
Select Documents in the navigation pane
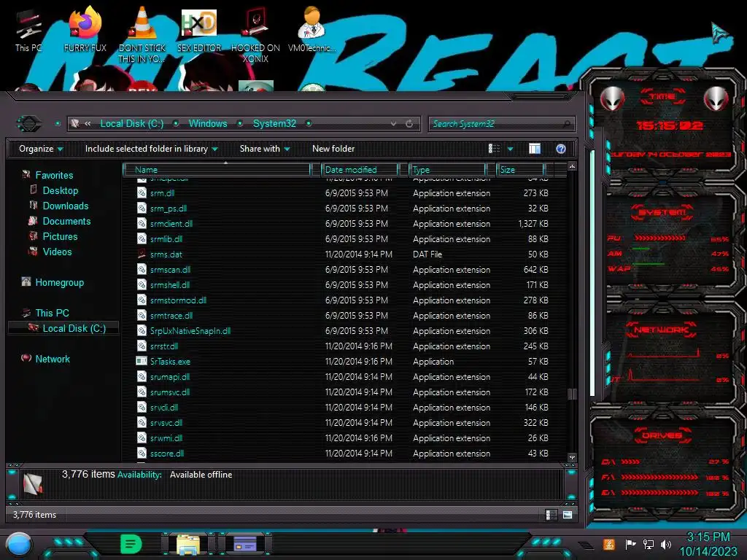66,221
